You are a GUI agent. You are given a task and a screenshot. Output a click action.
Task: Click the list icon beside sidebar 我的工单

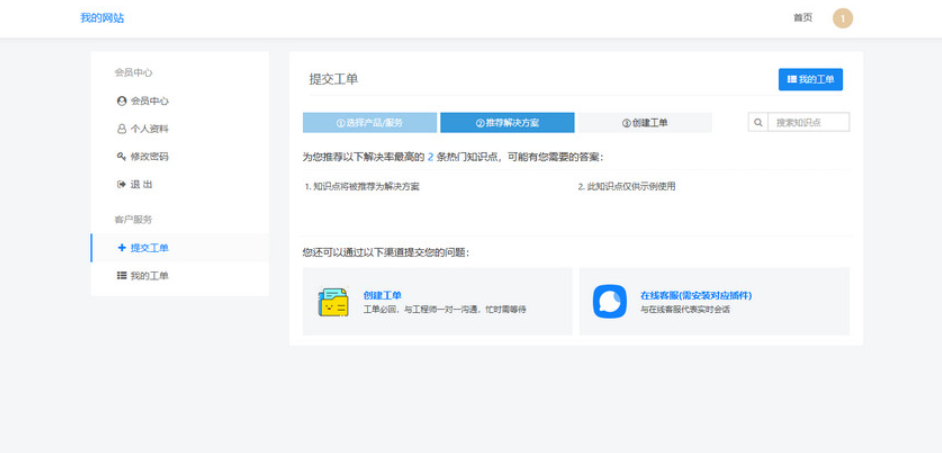point(122,276)
